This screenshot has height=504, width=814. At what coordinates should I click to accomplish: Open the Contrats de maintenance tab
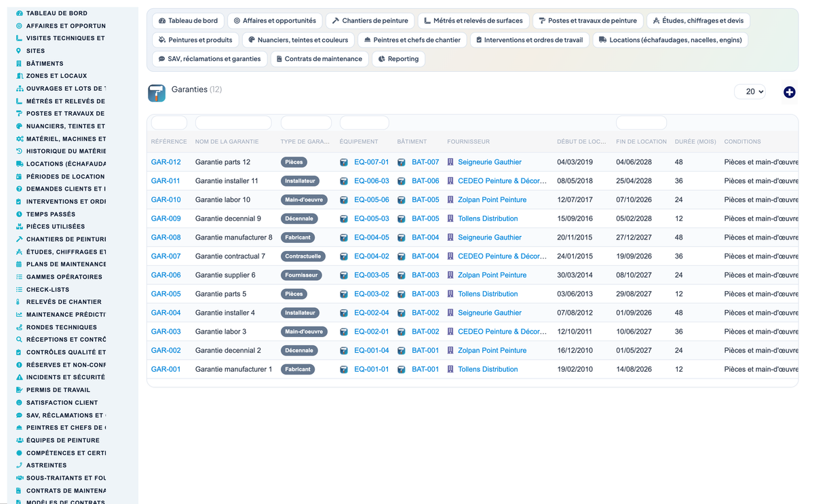[319, 59]
